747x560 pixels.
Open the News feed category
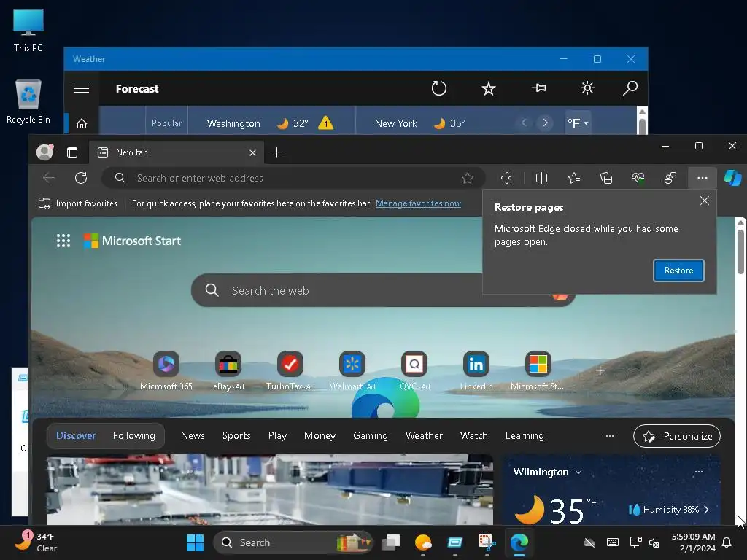click(x=193, y=436)
